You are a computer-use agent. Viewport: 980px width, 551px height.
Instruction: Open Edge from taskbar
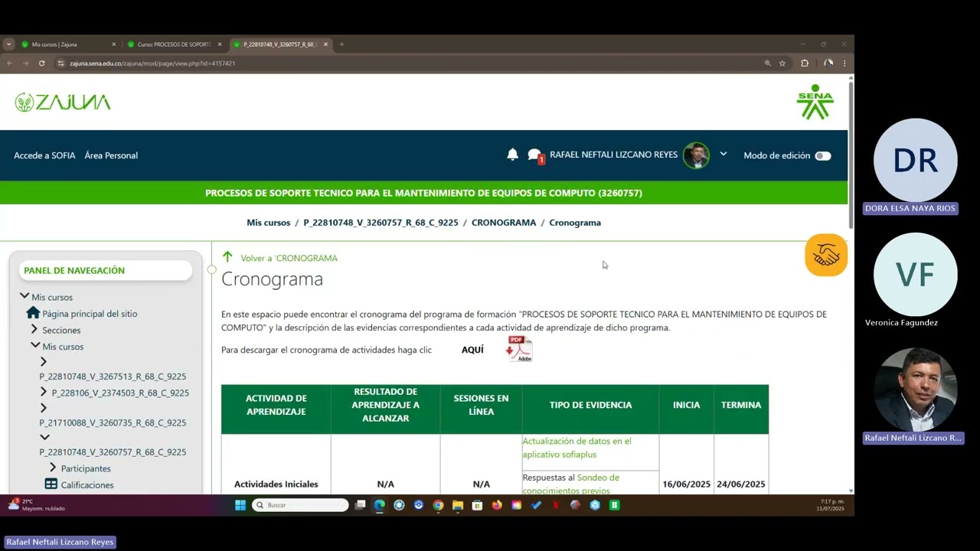(x=380, y=505)
